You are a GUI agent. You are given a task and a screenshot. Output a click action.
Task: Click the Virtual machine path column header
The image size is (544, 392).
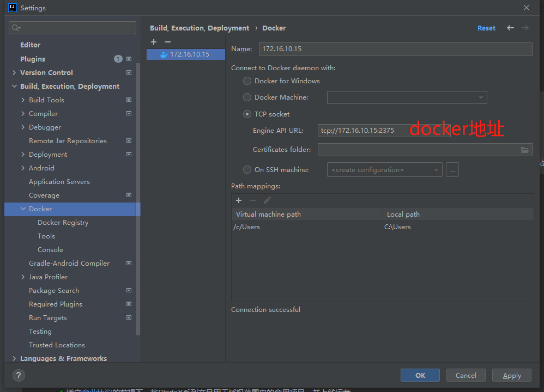[307, 214]
